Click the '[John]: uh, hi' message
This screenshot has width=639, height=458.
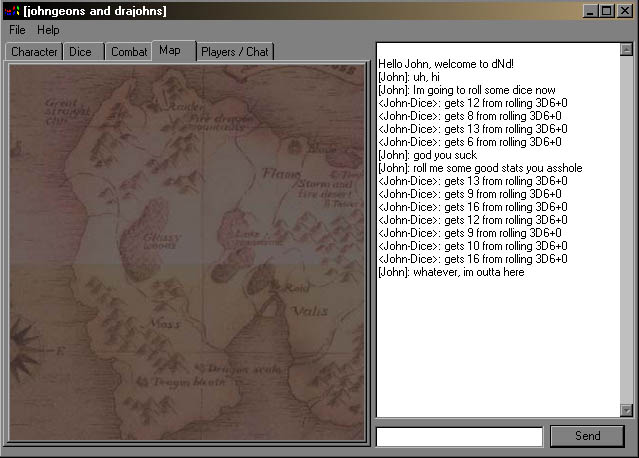coord(409,77)
